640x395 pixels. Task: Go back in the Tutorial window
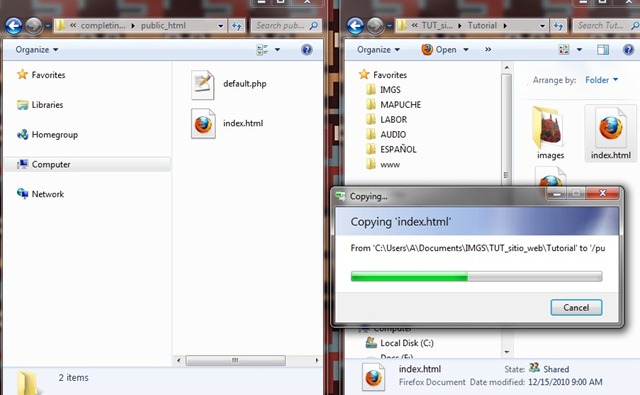tap(355, 26)
